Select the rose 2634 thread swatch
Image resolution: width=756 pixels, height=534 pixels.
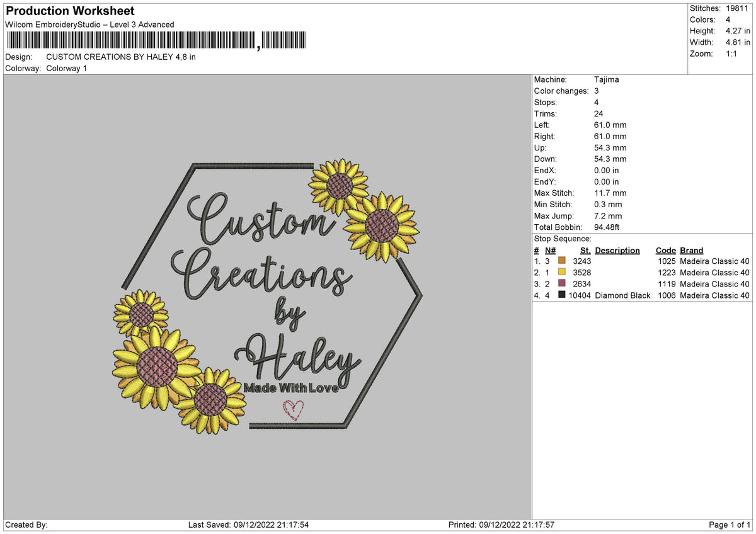click(x=563, y=284)
